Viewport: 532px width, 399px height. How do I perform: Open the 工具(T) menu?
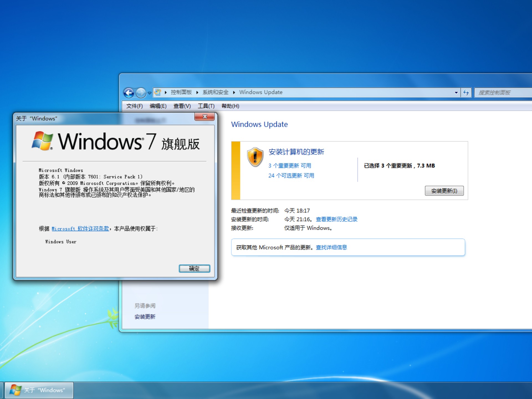point(206,106)
